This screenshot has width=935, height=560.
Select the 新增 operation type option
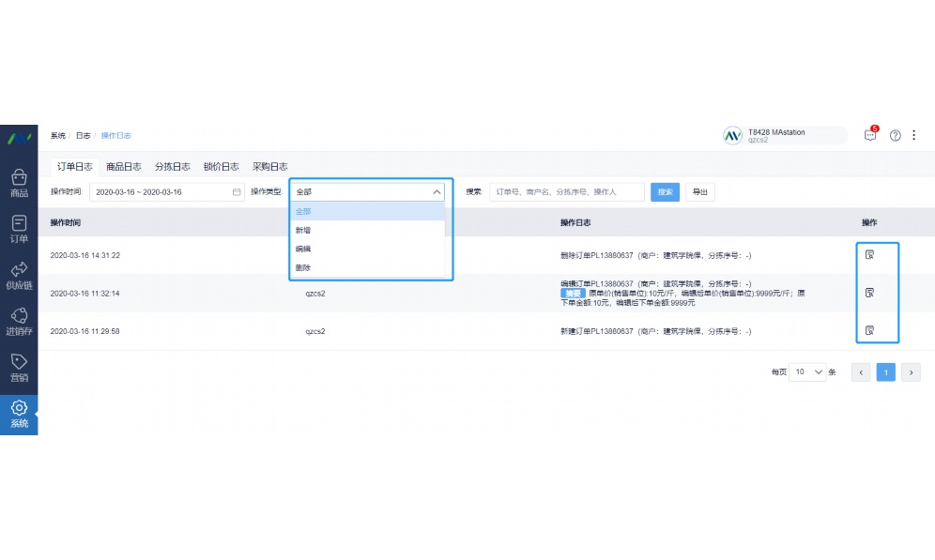tap(301, 229)
